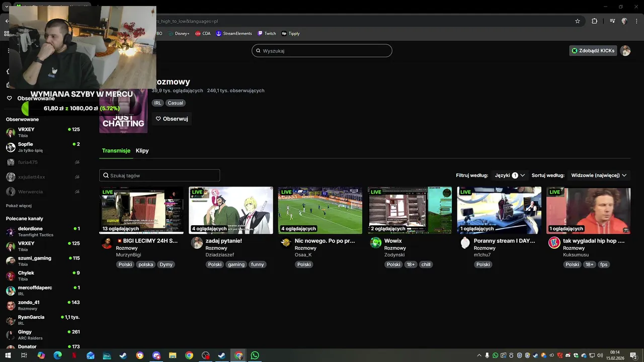Open the Kick user avatar menu
Screen dimensions: 644x362
[x=625, y=51]
